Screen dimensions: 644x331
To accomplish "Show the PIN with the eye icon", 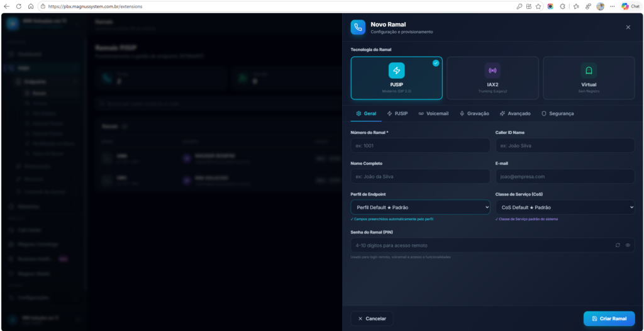I will click(x=628, y=245).
